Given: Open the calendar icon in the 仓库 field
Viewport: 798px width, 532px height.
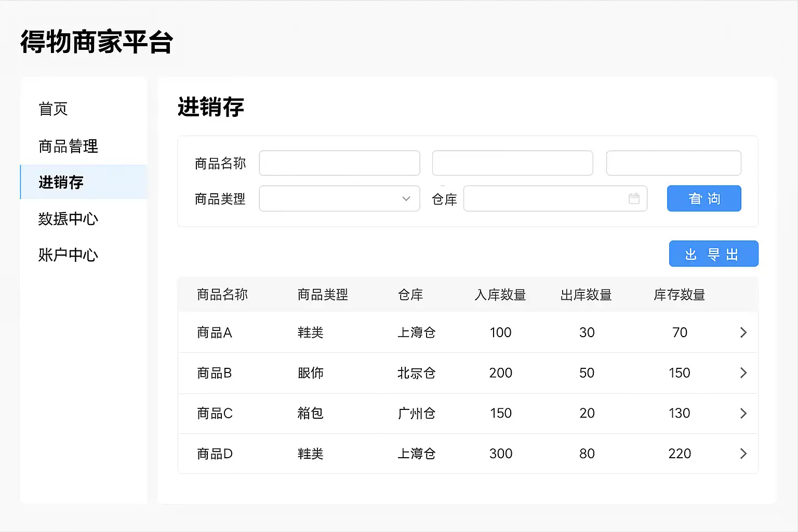Looking at the screenshot, I should tap(634, 198).
